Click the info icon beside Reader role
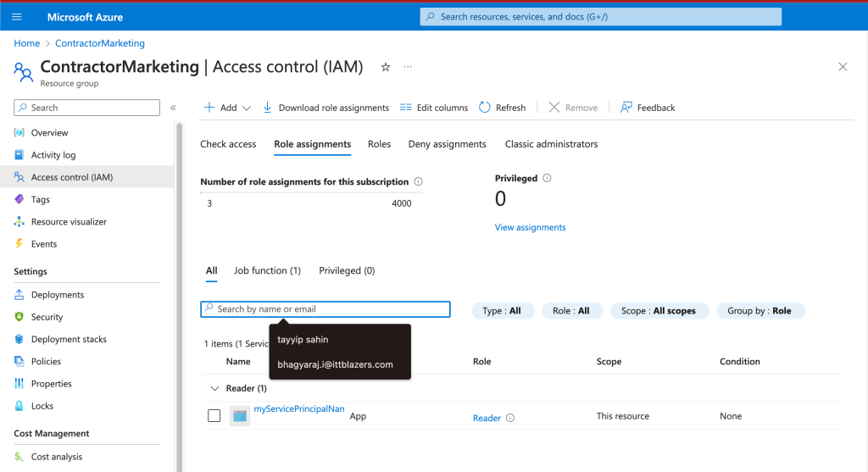Screen dimensions: 868x472 pos(510,418)
